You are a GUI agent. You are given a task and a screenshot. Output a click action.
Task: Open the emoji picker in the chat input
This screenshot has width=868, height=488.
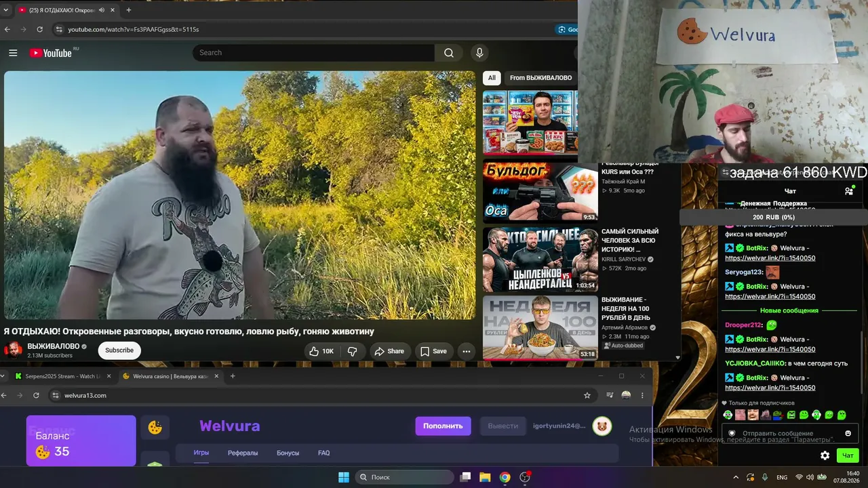(x=848, y=433)
